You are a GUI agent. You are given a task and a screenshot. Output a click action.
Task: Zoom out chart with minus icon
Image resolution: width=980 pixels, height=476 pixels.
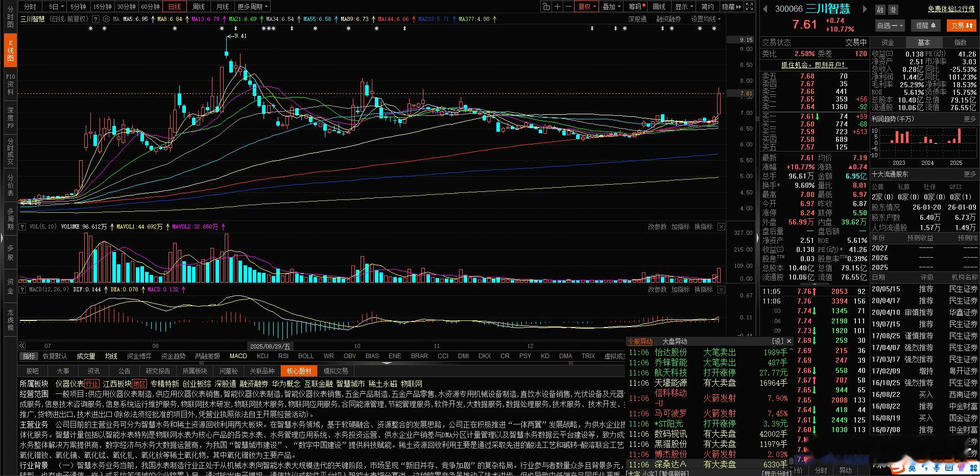click(x=568, y=7)
